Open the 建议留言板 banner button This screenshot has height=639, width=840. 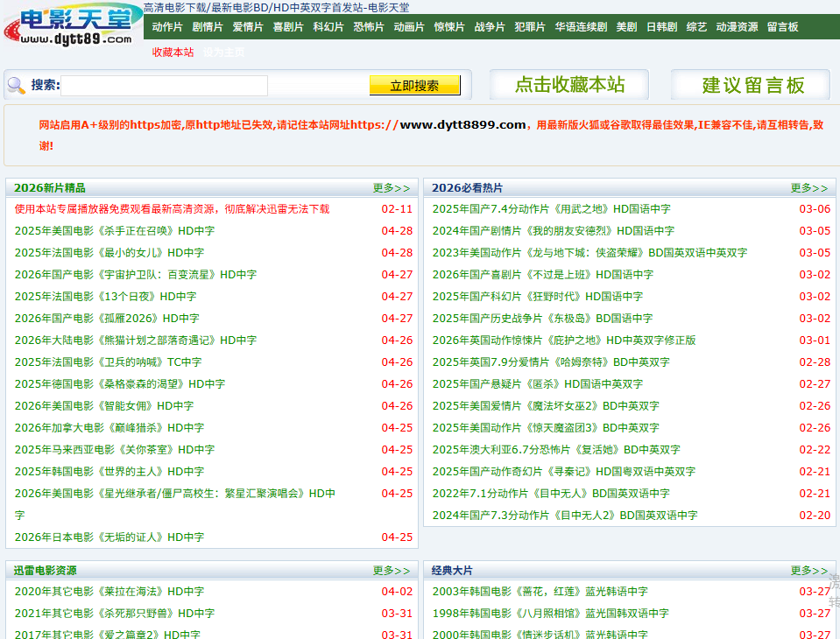(752, 85)
